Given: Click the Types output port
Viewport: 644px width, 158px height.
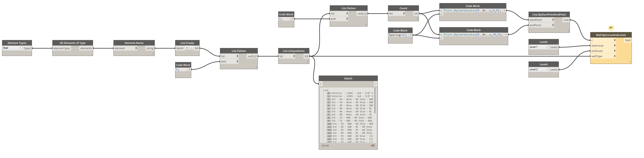Looking at the screenshot, I should [27, 48].
